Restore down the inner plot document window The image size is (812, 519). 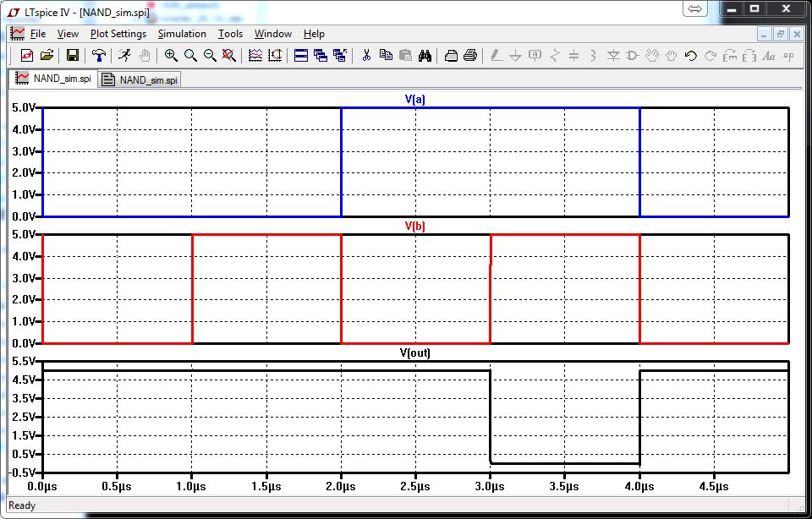(780, 34)
